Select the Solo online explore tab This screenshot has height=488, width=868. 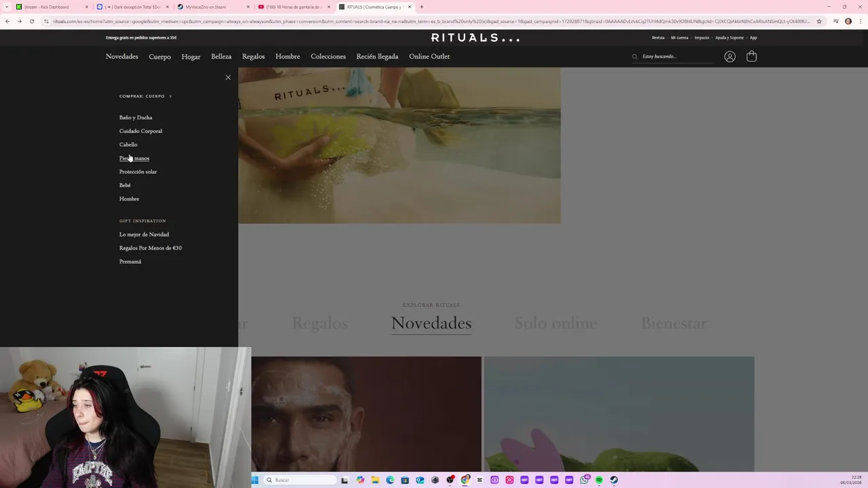click(556, 323)
